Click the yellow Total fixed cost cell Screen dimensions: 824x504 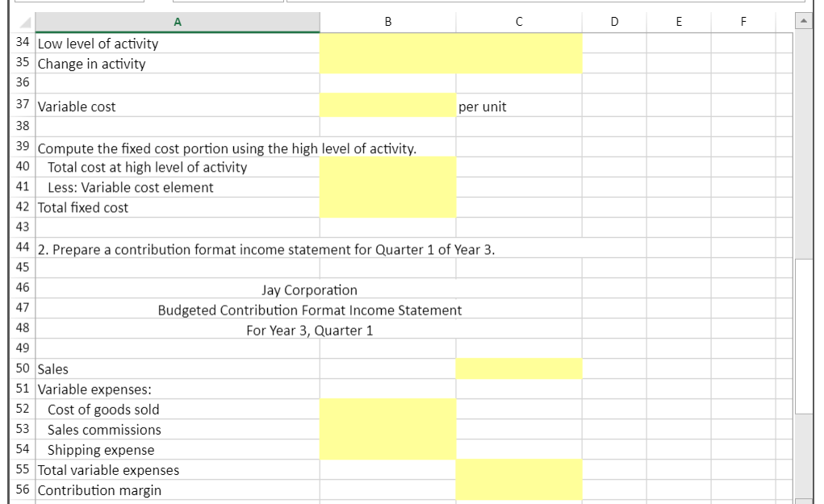point(389,207)
